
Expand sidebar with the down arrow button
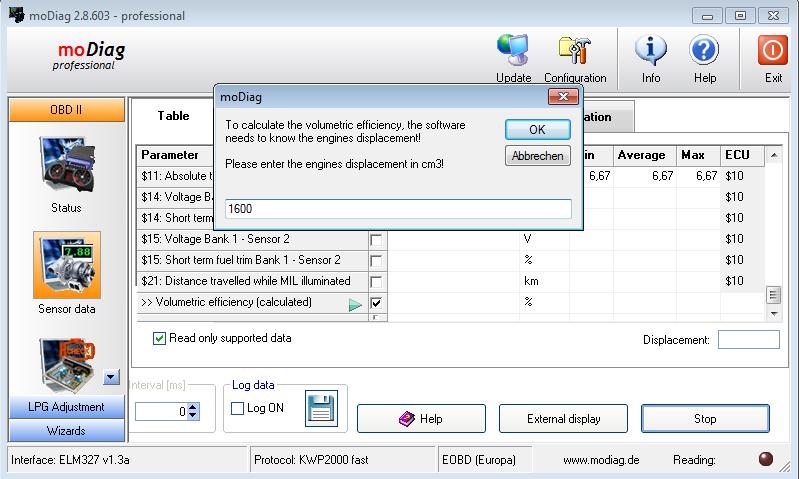(112, 378)
